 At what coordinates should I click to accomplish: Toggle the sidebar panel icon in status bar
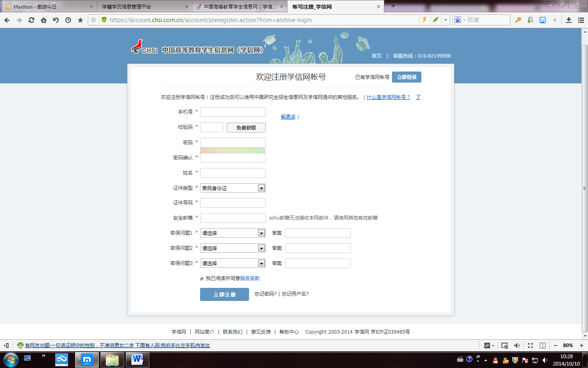6,346
